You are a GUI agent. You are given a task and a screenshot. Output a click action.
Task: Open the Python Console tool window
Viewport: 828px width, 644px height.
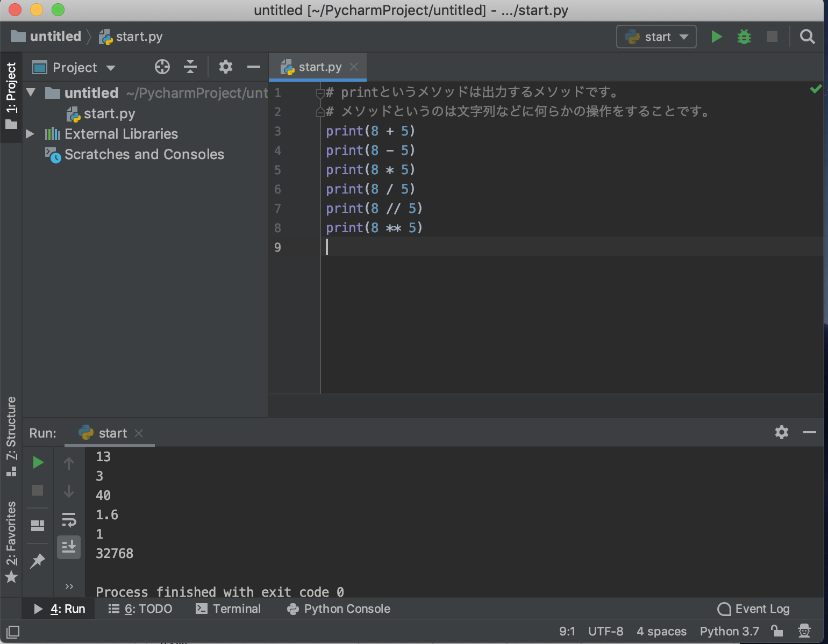[339, 609]
